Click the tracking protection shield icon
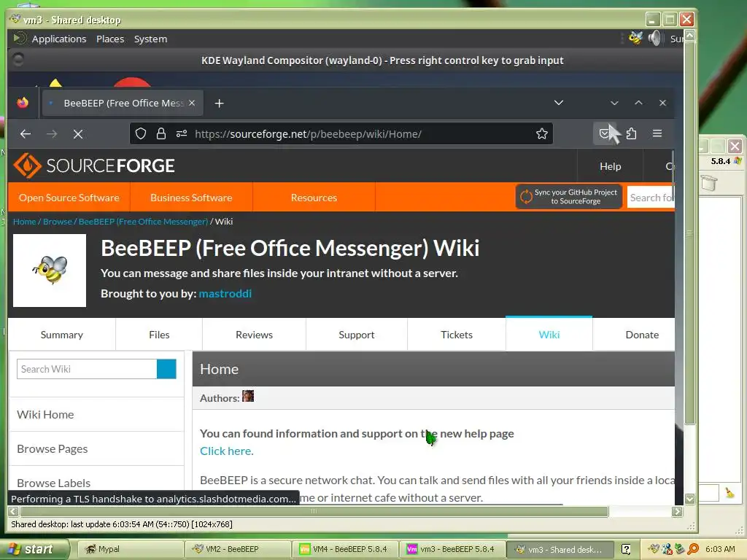 pyautogui.click(x=141, y=134)
